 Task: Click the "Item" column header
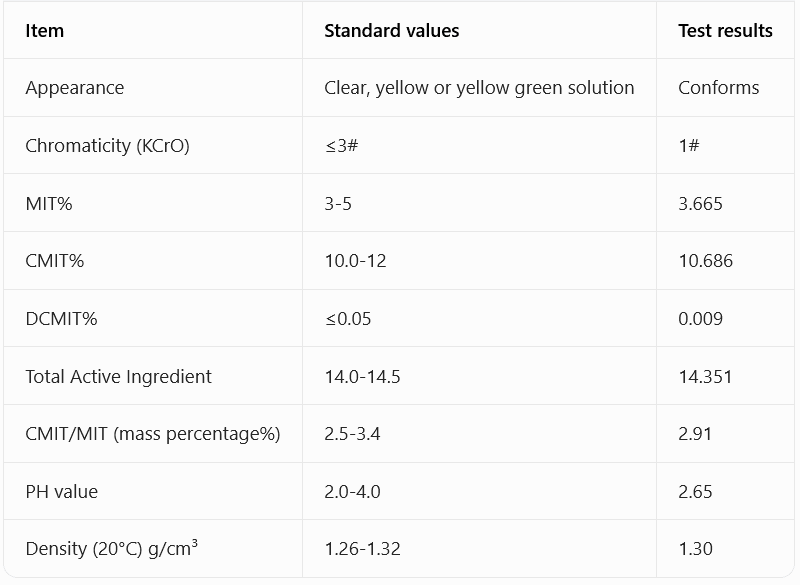pos(45,31)
